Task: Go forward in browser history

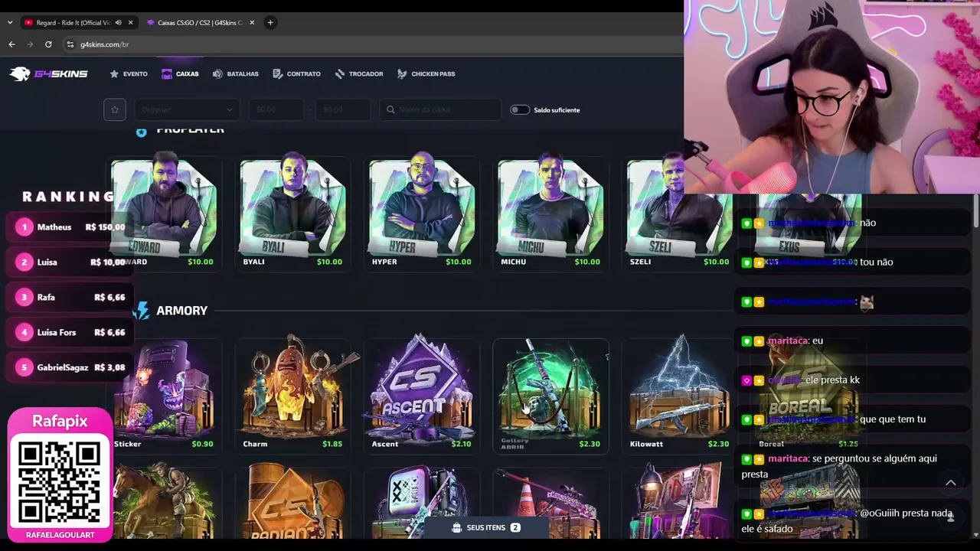Action: pyautogui.click(x=30, y=44)
